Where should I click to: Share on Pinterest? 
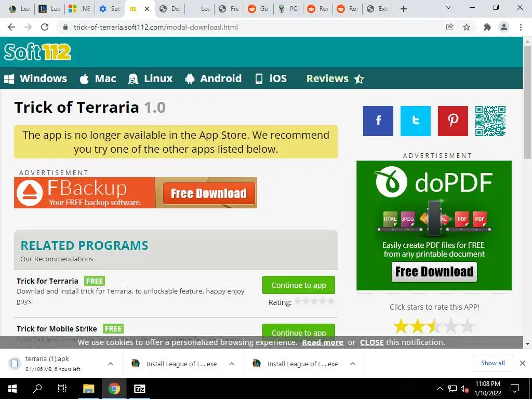(x=453, y=121)
